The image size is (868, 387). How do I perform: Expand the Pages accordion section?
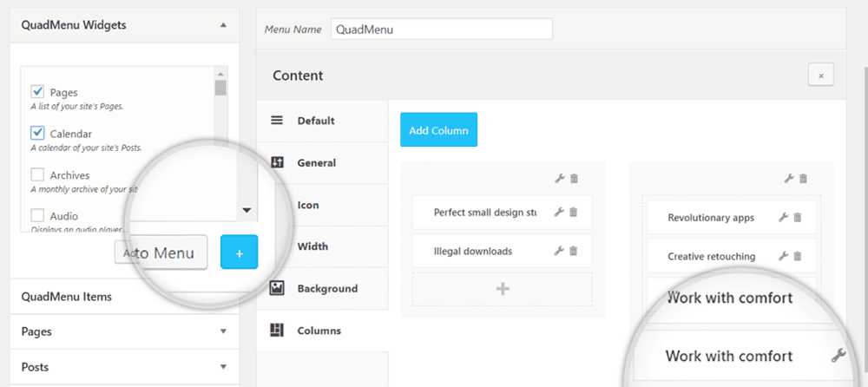pyautogui.click(x=223, y=331)
